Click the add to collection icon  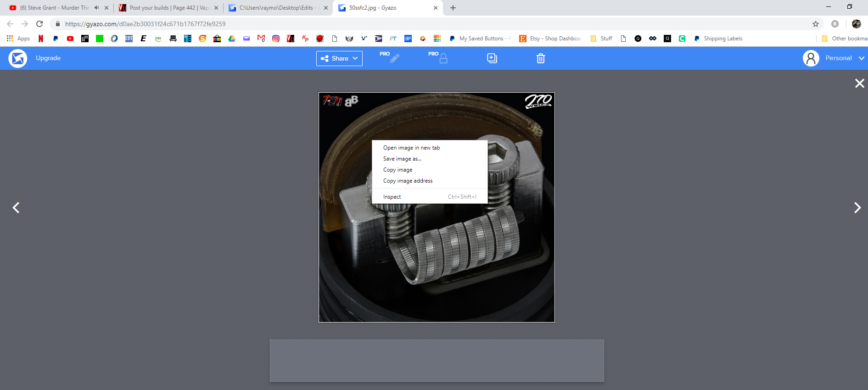(492, 58)
